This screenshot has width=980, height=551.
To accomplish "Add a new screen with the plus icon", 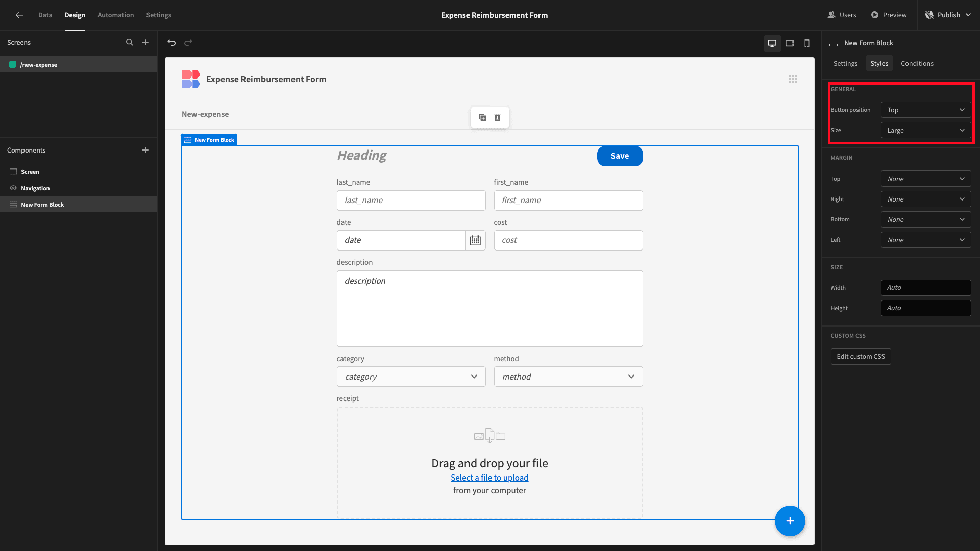I will pos(145,42).
